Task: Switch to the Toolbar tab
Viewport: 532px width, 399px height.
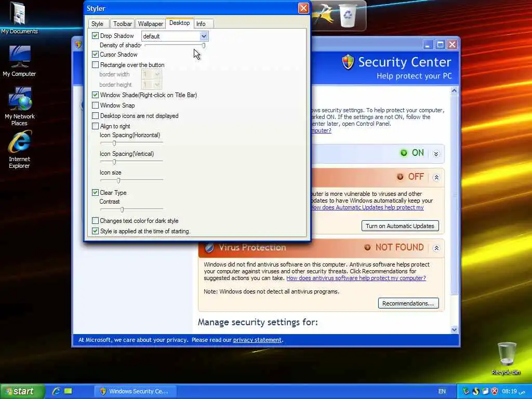Action: pyautogui.click(x=122, y=24)
